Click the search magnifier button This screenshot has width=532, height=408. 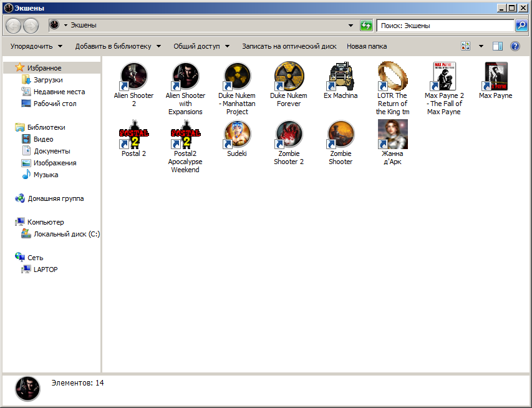pos(521,26)
